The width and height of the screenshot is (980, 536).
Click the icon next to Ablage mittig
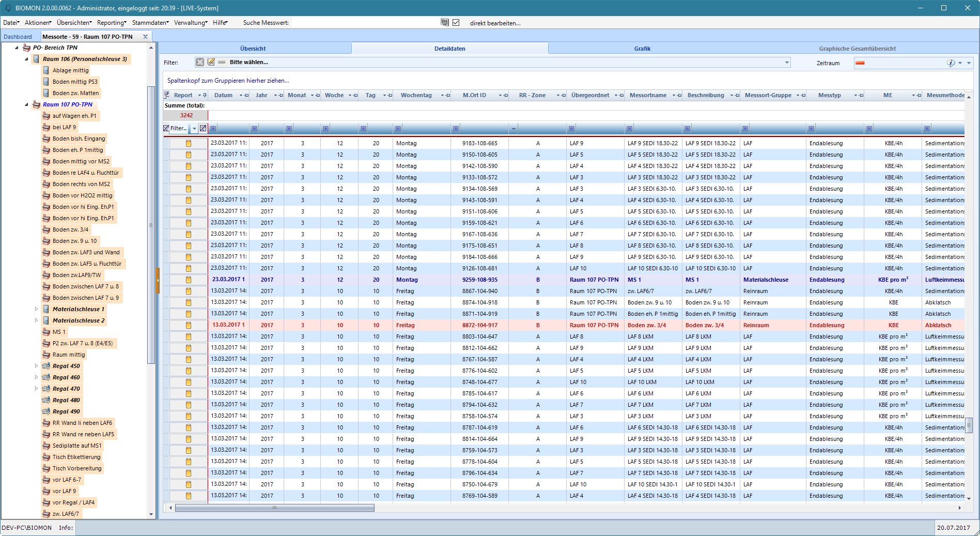(x=46, y=70)
